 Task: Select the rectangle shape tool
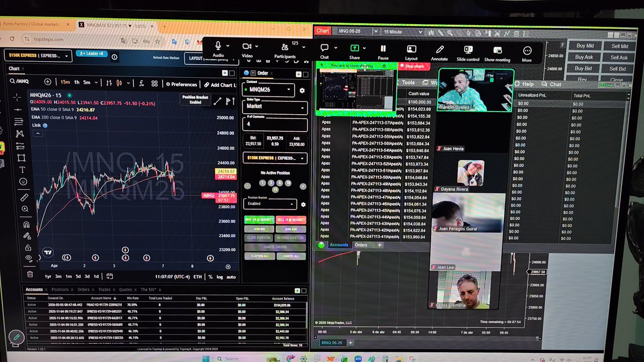(21, 158)
